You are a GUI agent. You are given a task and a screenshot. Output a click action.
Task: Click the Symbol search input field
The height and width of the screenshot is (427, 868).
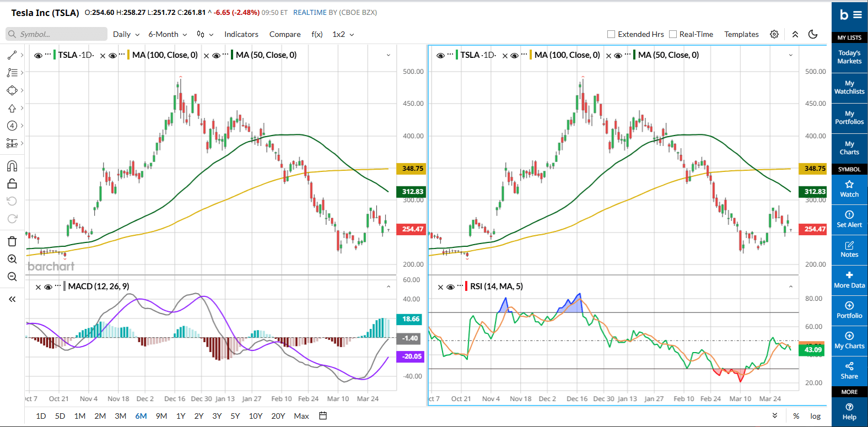57,34
